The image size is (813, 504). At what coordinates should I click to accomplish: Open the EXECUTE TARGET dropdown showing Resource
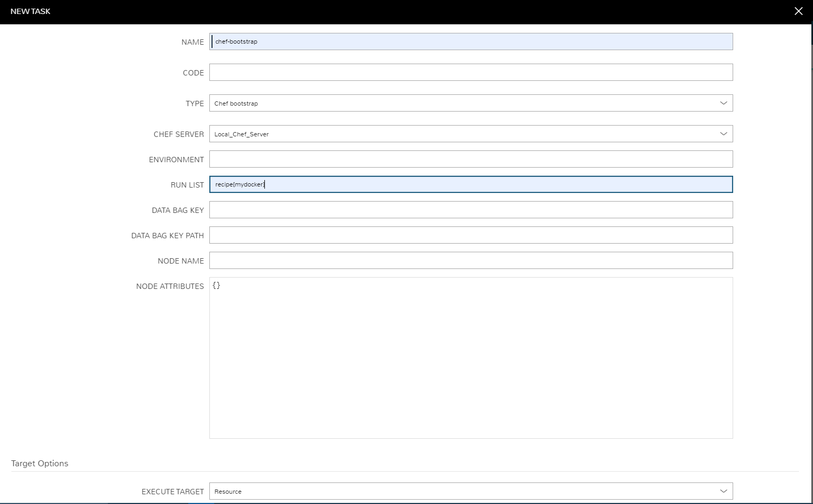click(471, 491)
